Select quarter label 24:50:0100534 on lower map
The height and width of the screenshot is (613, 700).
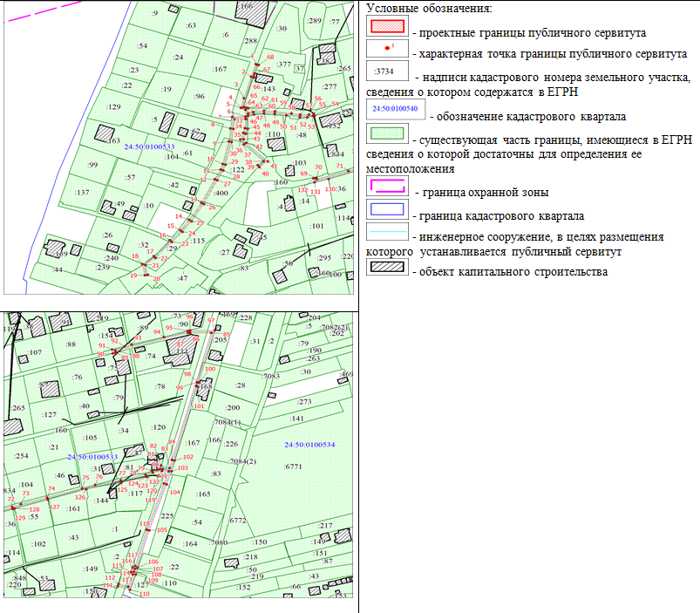point(309,446)
